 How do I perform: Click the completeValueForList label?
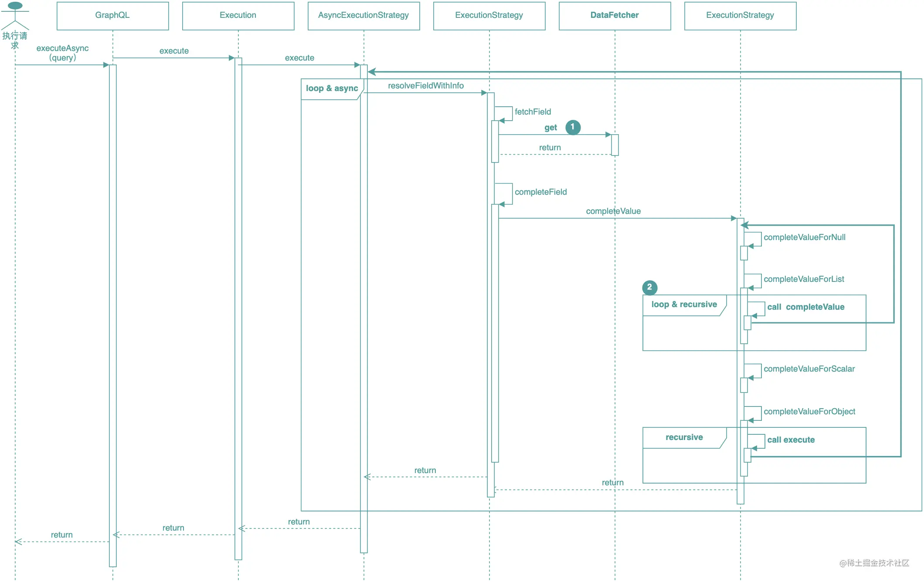tap(804, 279)
